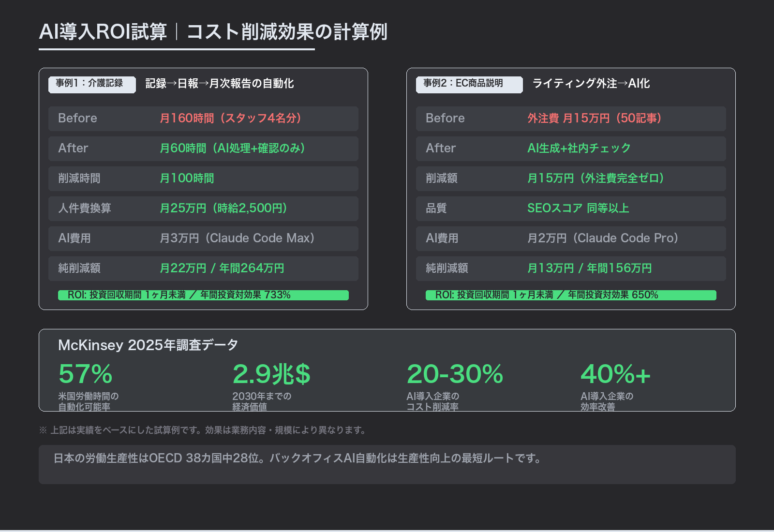774x532 pixels.
Task: Click value '月22万円 / 年間264万円'
Action: [x=222, y=268]
